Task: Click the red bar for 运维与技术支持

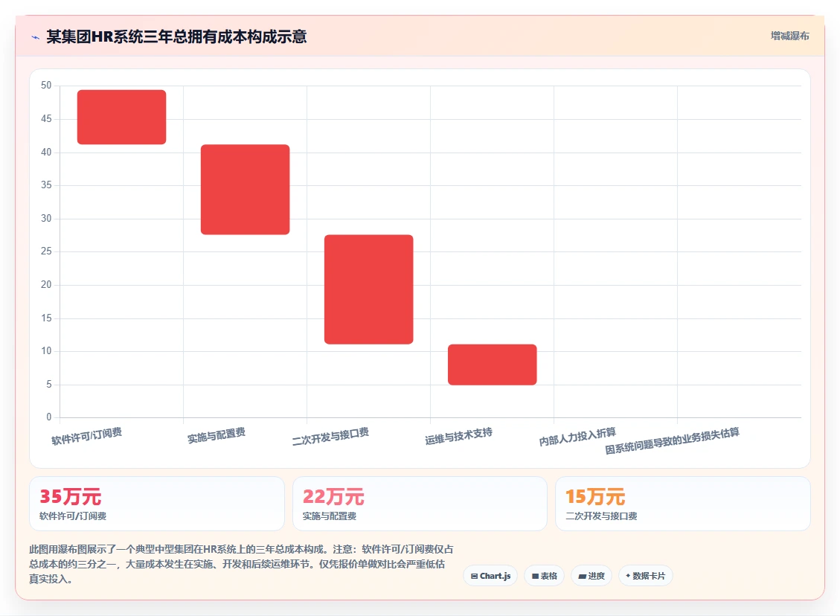Action: [x=493, y=365]
